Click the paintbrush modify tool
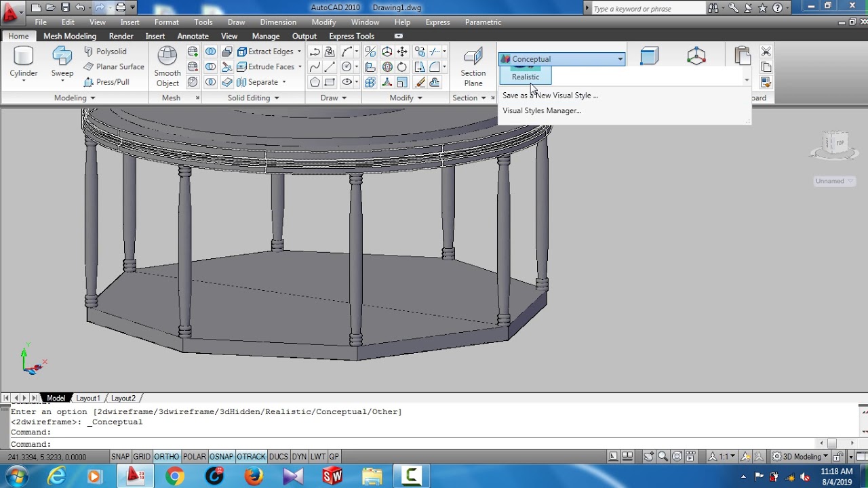Image resolution: width=868 pixels, height=488 pixels. [x=420, y=82]
